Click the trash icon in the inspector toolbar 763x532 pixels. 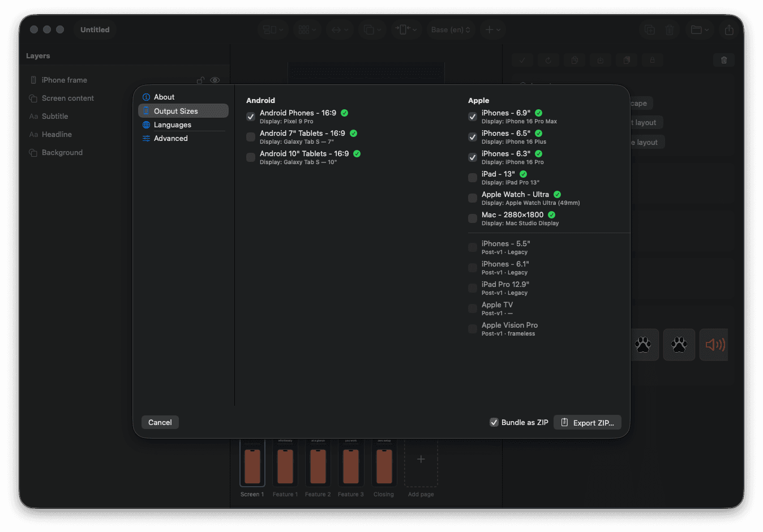724,60
